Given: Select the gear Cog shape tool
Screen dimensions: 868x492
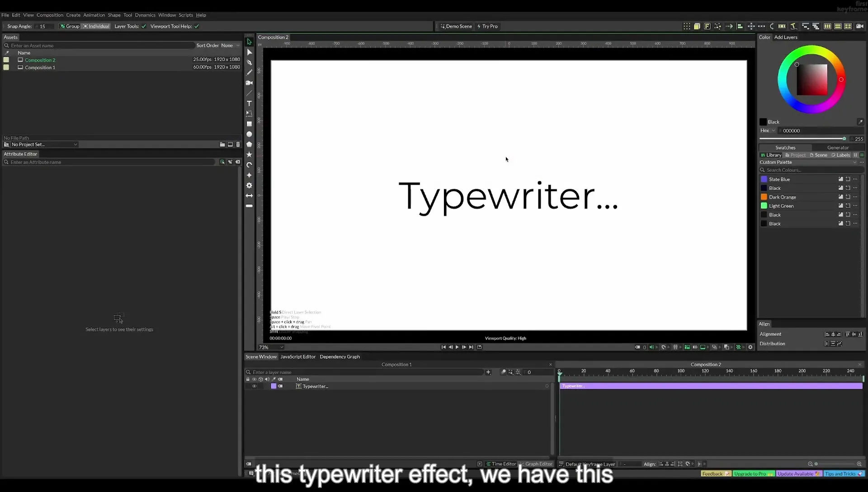Looking at the screenshot, I should (249, 185).
